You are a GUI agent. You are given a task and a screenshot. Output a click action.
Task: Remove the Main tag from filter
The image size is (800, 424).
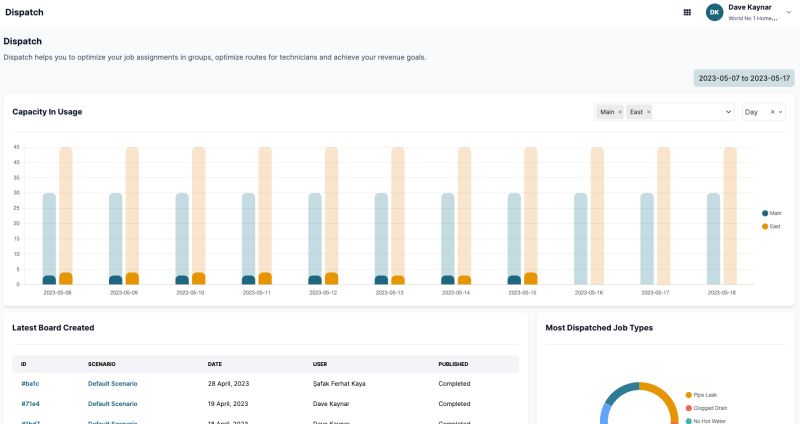tap(620, 112)
